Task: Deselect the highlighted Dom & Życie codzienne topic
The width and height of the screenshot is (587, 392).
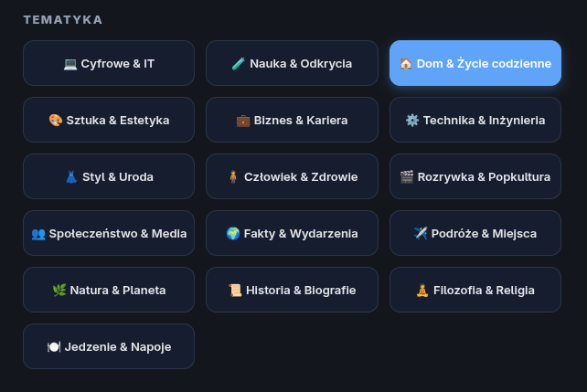Action: (x=475, y=63)
